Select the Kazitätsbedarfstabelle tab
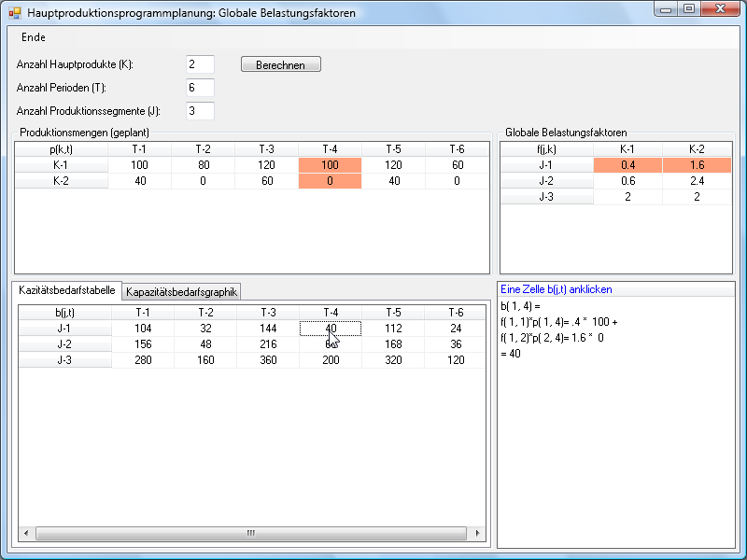The image size is (747, 560). click(x=67, y=291)
